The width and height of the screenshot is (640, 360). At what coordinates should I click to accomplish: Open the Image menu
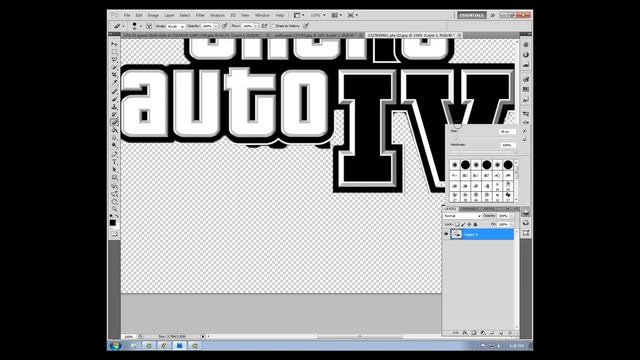153,15
